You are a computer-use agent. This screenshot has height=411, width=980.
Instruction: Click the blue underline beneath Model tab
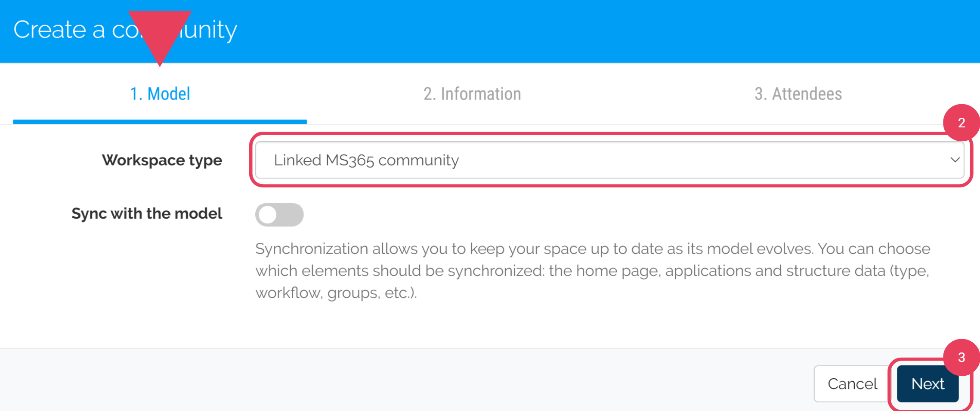tap(160, 122)
